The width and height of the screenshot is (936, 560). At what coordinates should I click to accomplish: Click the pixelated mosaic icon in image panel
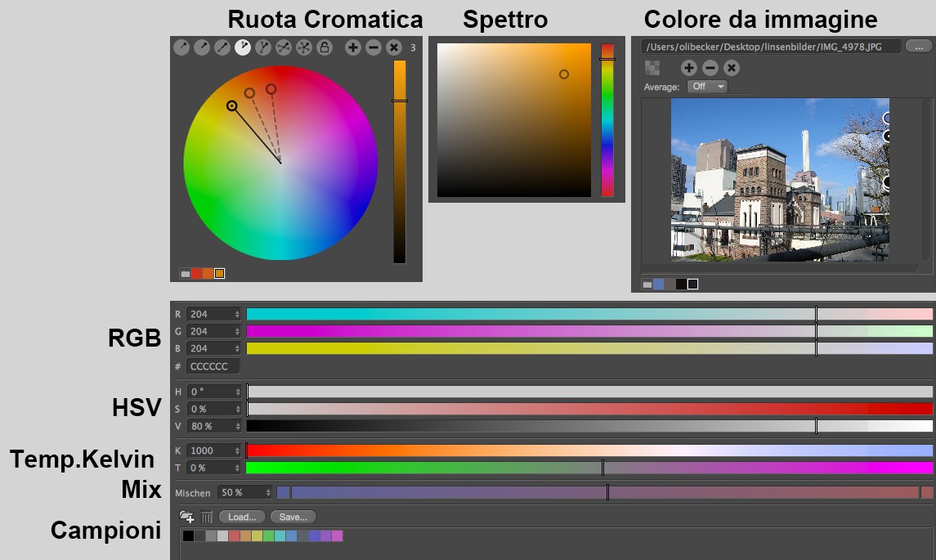click(652, 68)
